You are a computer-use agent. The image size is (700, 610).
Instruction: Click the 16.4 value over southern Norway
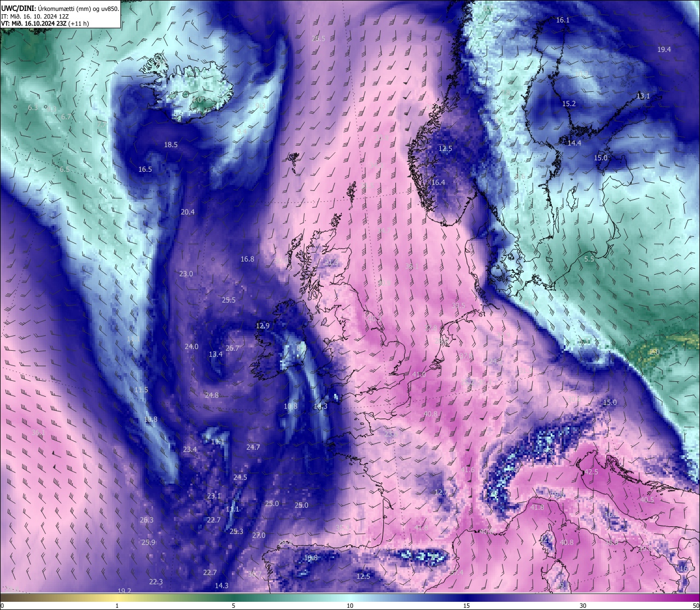(x=438, y=183)
